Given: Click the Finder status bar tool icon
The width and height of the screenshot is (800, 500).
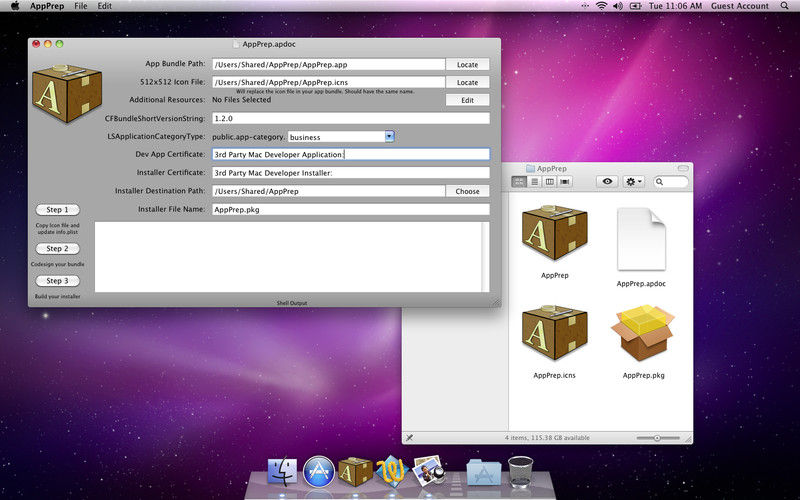Looking at the screenshot, I should point(409,438).
